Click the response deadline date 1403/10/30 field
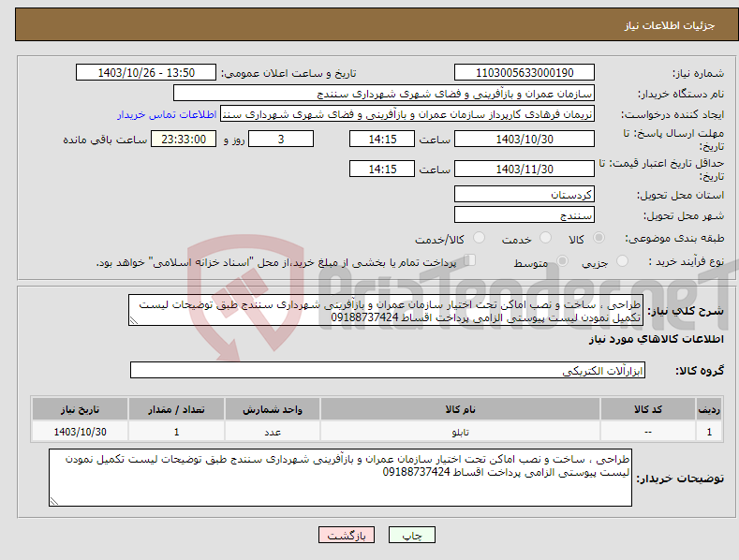Image resolution: width=739 pixels, height=560 pixels. coord(525,139)
